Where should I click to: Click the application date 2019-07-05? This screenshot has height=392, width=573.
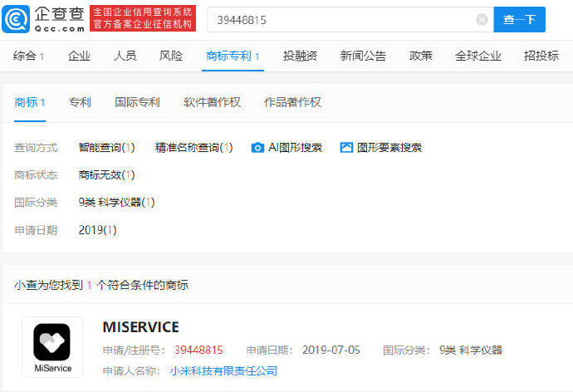point(331,350)
